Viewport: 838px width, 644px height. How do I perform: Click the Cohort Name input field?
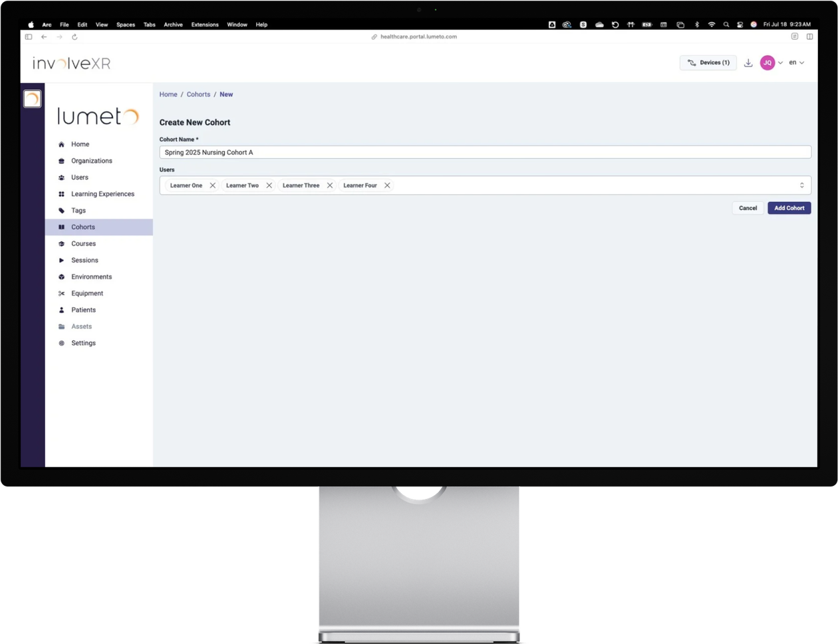point(486,152)
